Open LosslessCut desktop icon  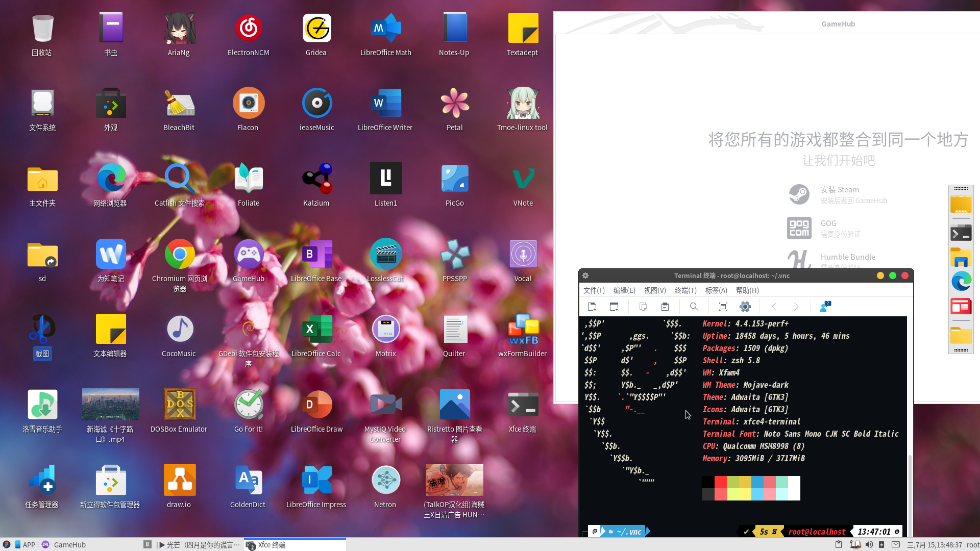386,260
